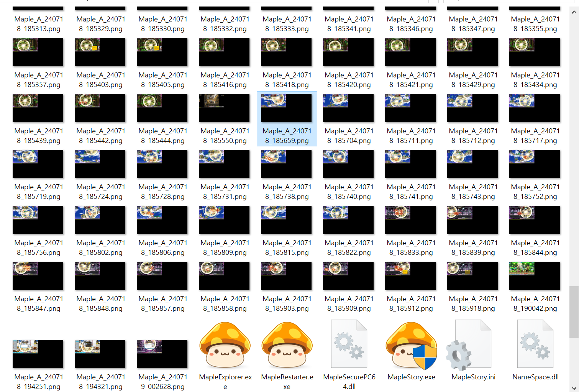Image resolution: width=579 pixels, height=392 pixels.
Task: Select thumbnail of Maple_A_240718_185421.png
Action: click(410, 52)
